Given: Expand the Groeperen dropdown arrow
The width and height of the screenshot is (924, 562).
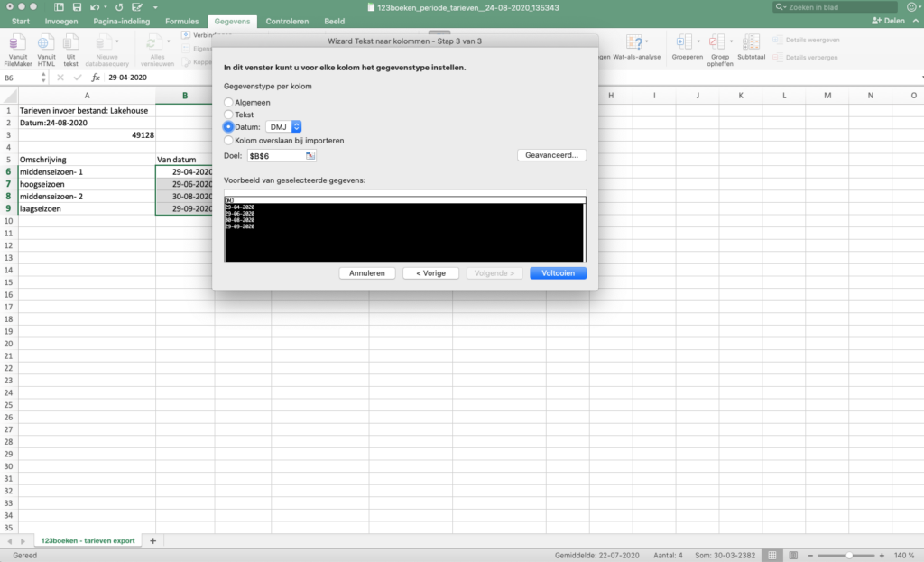Looking at the screenshot, I should pyautogui.click(x=698, y=41).
